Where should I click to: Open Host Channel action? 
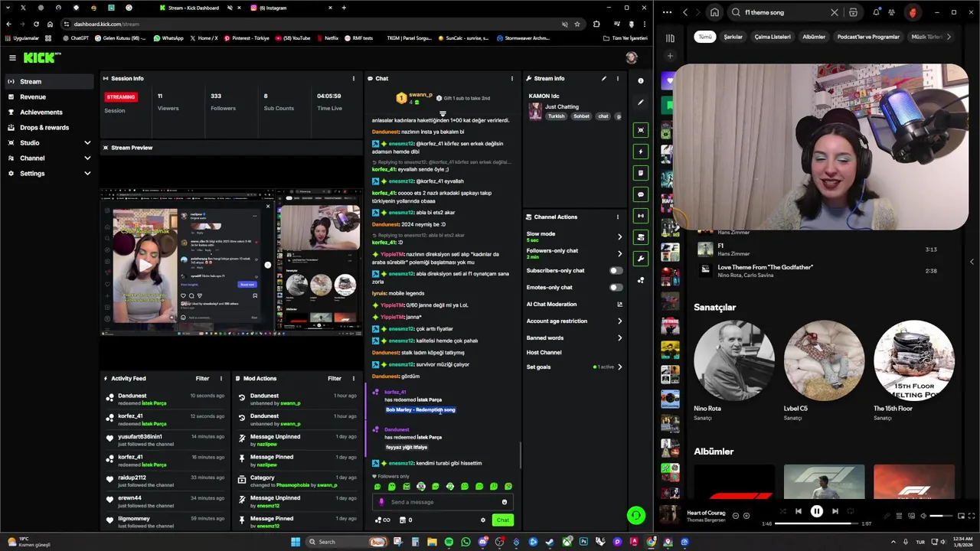click(x=544, y=352)
